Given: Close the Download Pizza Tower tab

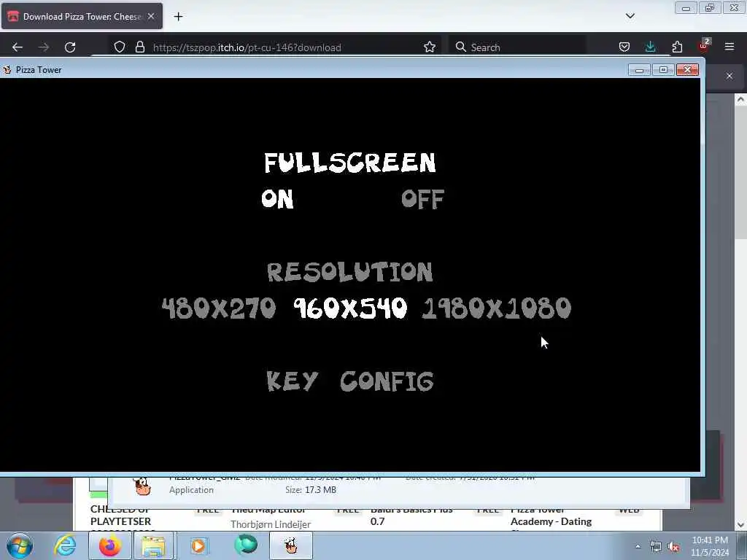Looking at the screenshot, I should pos(151,16).
